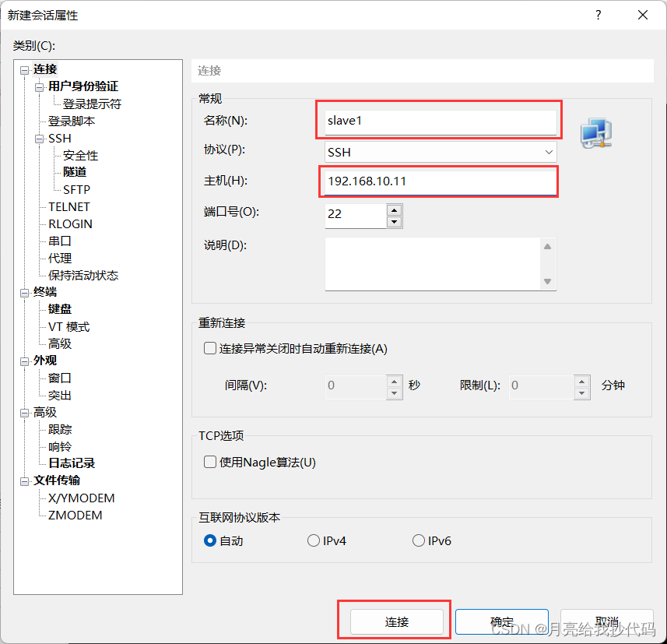667x644 pixels.
Task: Select 登录脚本 tree item
Action: [x=71, y=121]
